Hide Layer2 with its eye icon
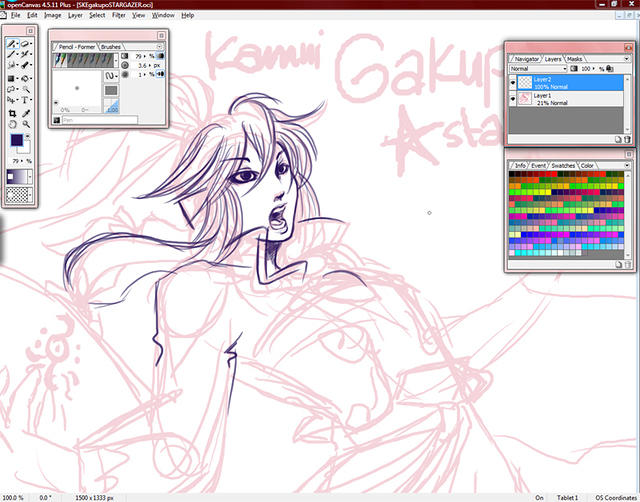Viewport: 640px width, 502px height. click(x=513, y=83)
